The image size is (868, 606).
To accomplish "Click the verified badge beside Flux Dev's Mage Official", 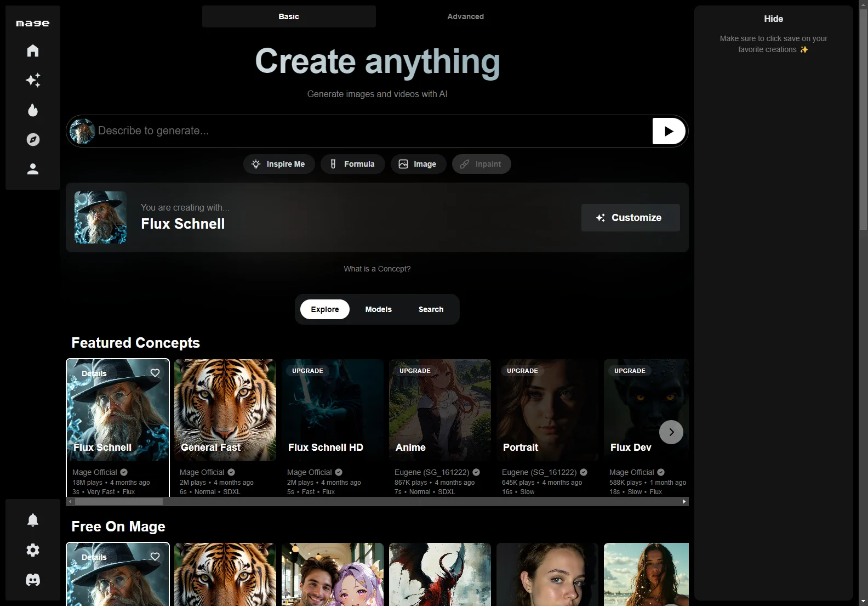I will point(661,472).
